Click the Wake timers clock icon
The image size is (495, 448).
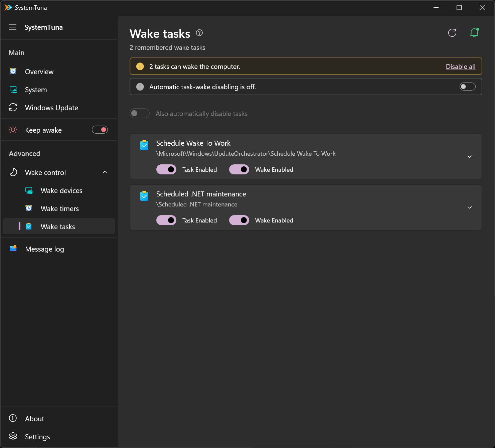point(29,208)
